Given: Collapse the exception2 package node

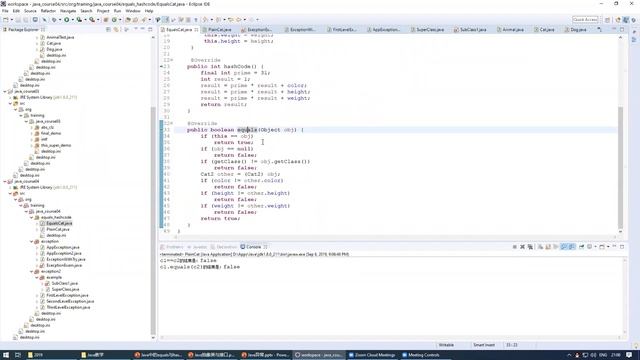Looking at the screenshot, I should point(31,271).
